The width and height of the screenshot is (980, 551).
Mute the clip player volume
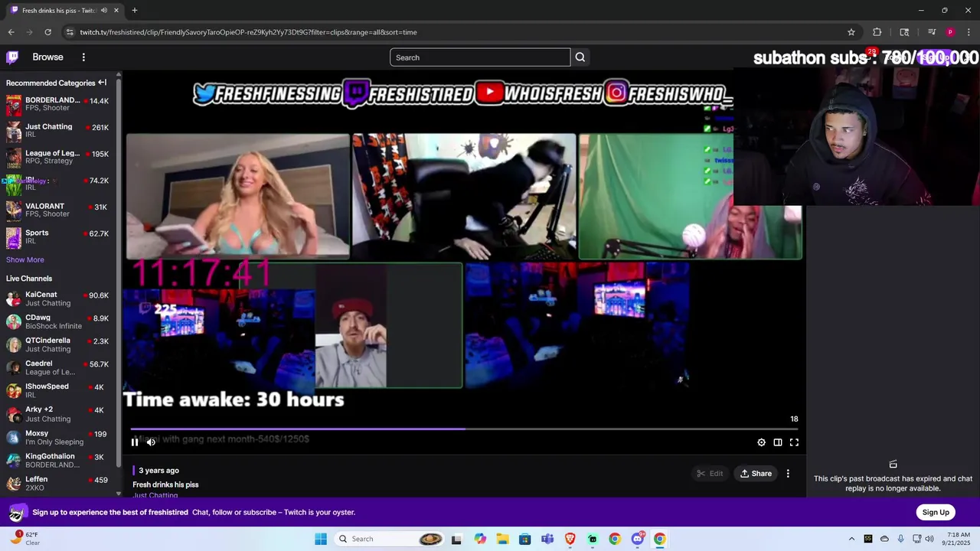pos(151,442)
